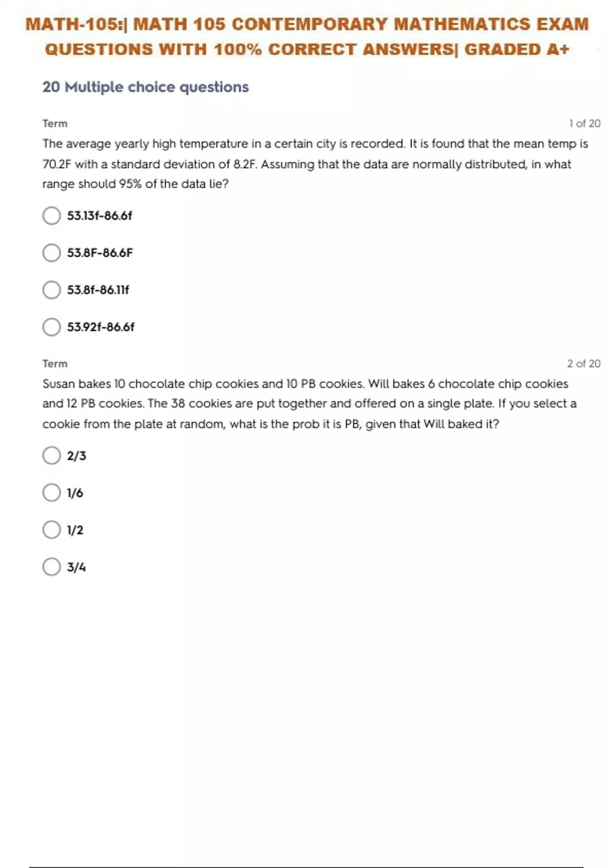Click the 1/2 answer label
Viewport: 613px width, 868px height.
coord(75,530)
